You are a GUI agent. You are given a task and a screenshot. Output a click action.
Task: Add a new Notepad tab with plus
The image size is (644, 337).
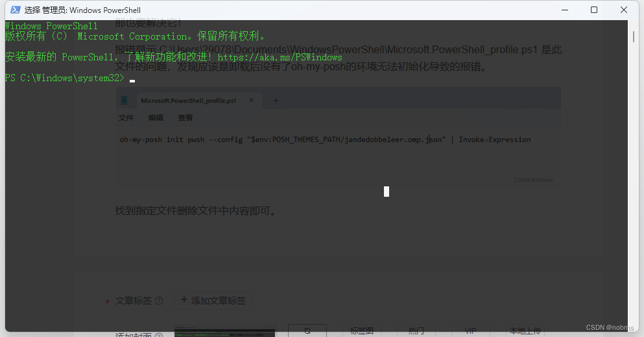tap(276, 100)
